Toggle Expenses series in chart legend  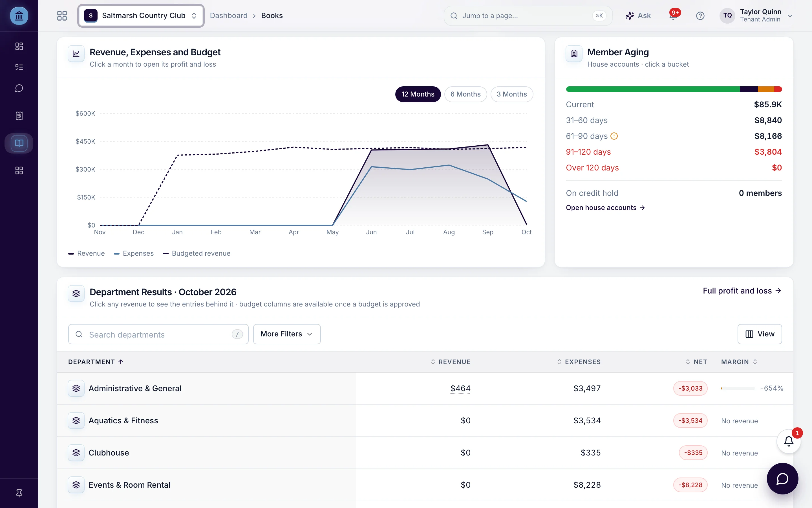(134, 253)
